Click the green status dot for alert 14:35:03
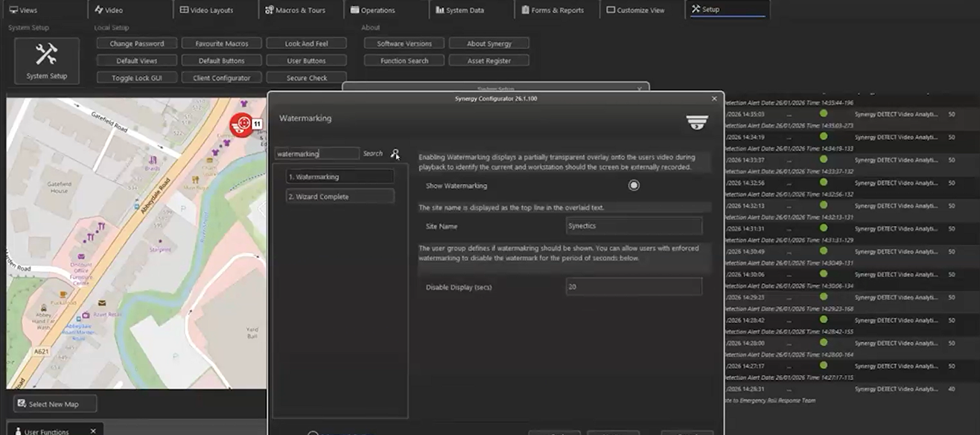The image size is (980, 435). (824, 114)
